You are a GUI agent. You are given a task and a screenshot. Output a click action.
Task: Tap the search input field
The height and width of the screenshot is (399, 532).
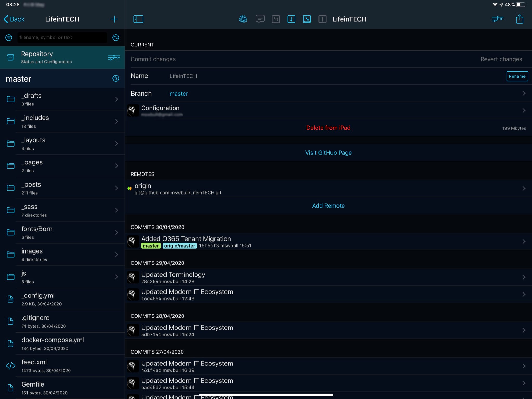click(x=62, y=37)
